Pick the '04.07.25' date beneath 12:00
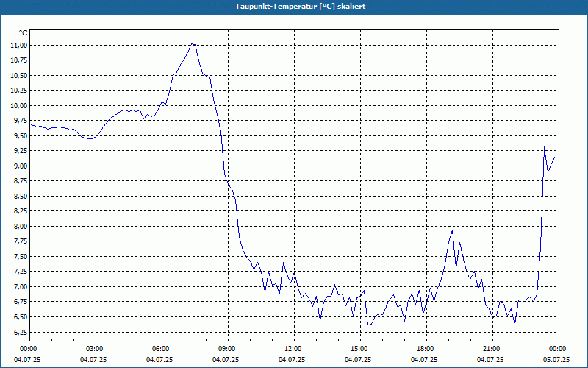 [292, 360]
